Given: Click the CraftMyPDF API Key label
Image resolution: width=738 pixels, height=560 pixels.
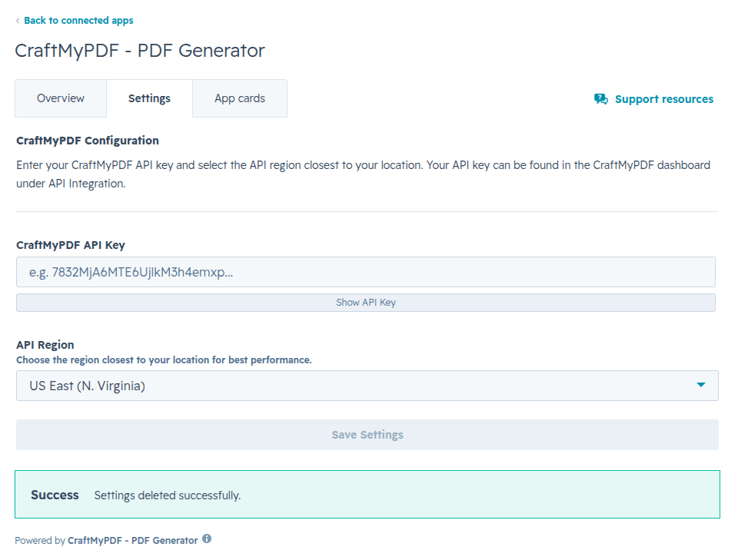Looking at the screenshot, I should pos(71,245).
